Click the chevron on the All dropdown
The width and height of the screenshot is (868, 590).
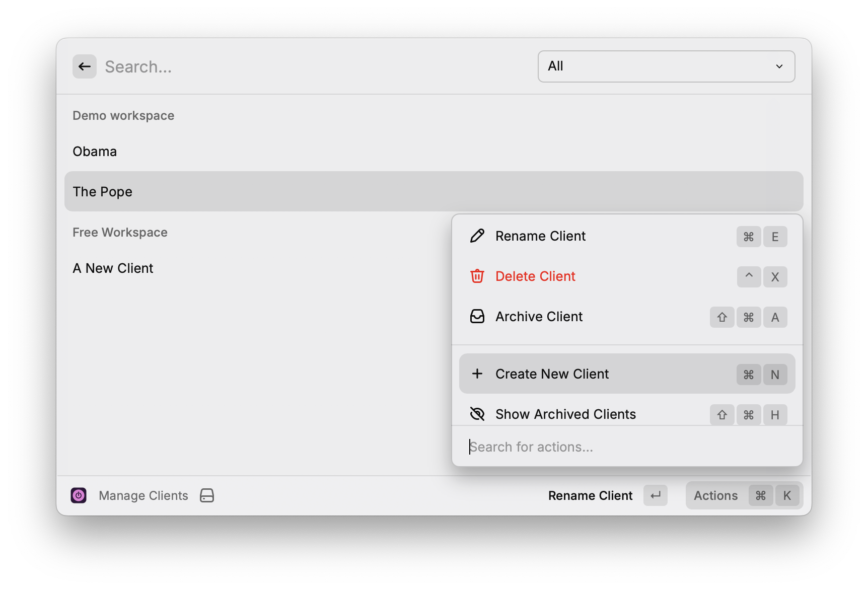click(779, 66)
